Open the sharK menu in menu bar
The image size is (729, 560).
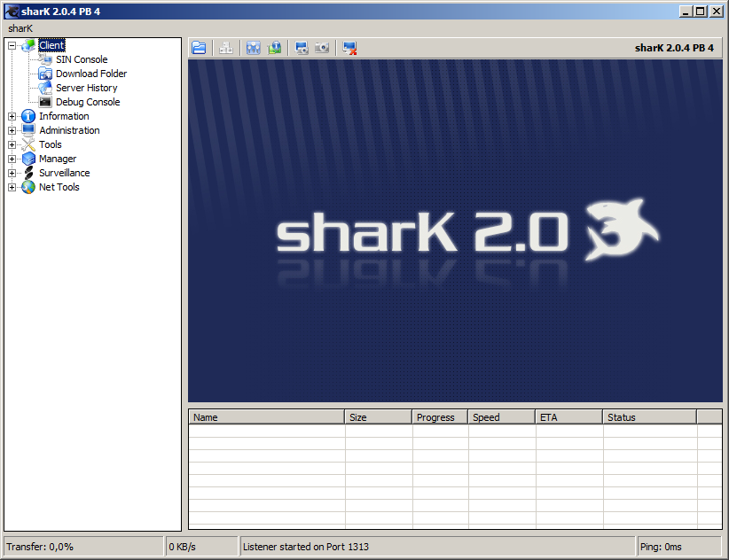(20, 28)
